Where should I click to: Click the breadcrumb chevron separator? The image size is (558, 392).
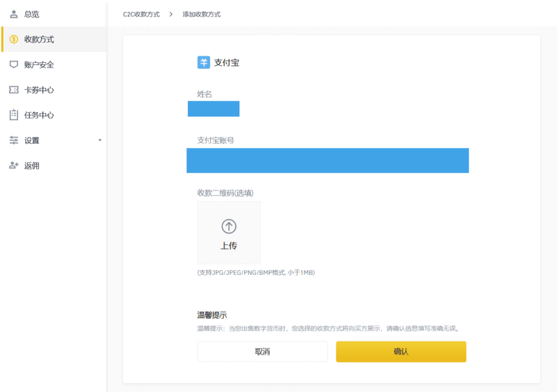point(171,14)
